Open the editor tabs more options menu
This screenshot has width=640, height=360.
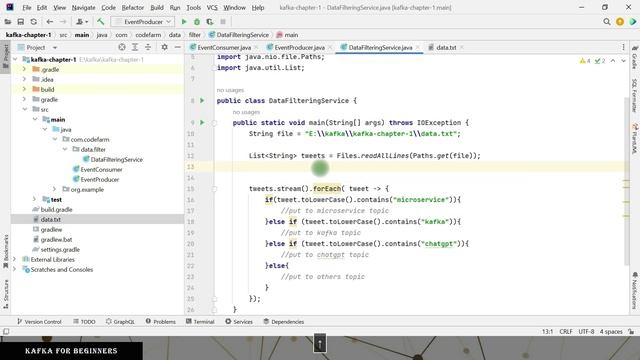tap(623, 47)
